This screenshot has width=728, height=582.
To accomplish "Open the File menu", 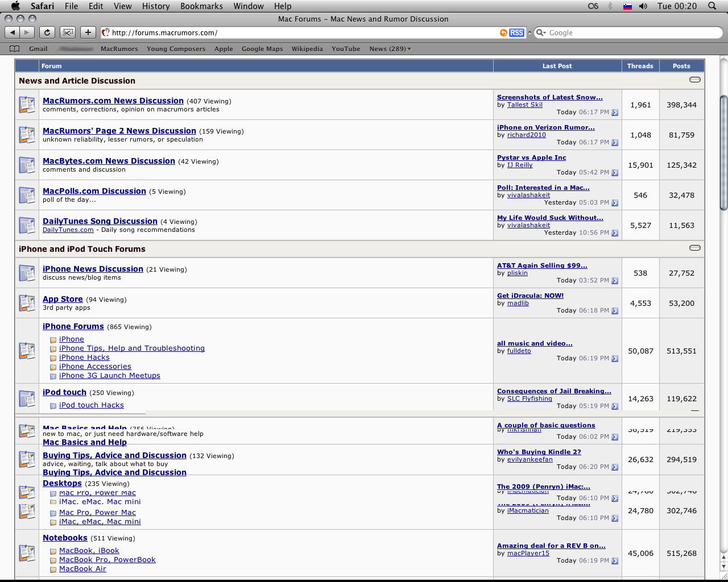I will (x=71, y=6).
